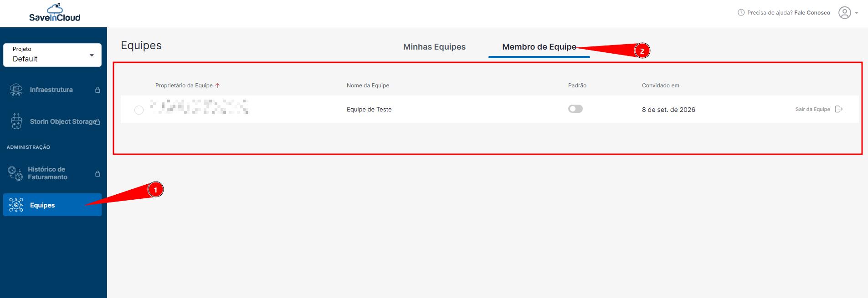The image size is (868, 298).
Task: Click the Equipes sidebar icon
Action: pos(16,205)
